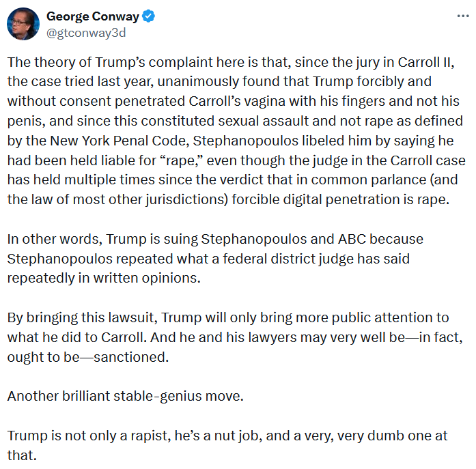The image size is (476, 469).
Task: Click the words 'written opinions' in second paragraph
Action: (x=147, y=278)
